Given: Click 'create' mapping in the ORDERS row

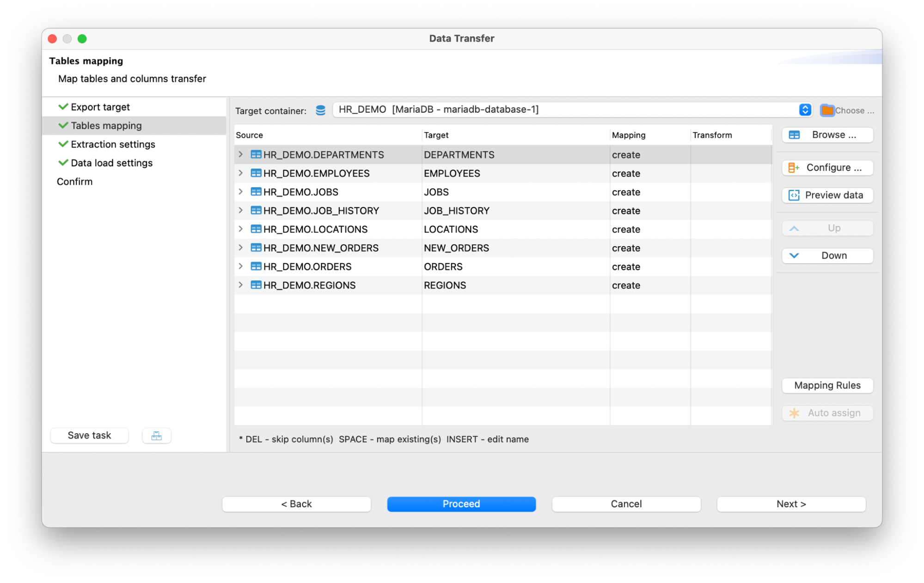Looking at the screenshot, I should 626,267.
